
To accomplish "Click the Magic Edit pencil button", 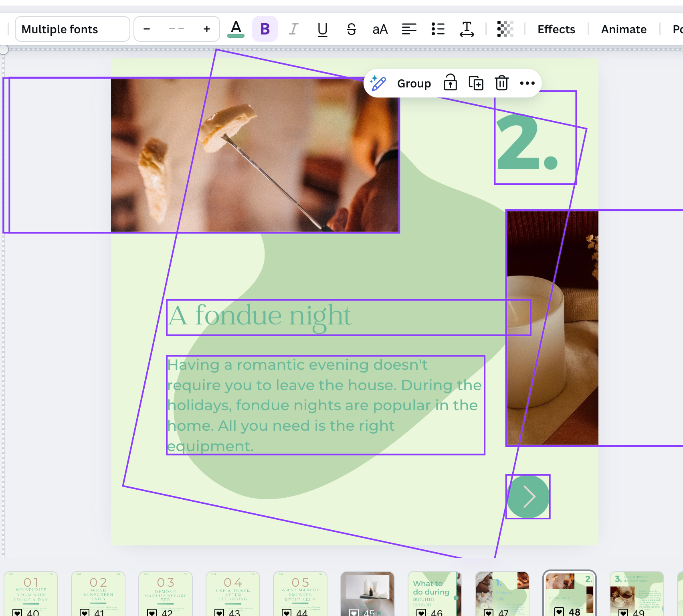I will pyautogui.click(x=377, y=83).
